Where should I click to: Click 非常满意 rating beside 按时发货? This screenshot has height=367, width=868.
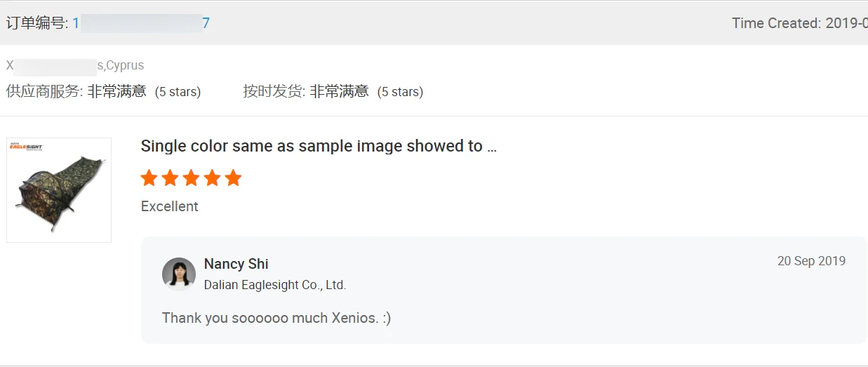click(x=339, y=91)
